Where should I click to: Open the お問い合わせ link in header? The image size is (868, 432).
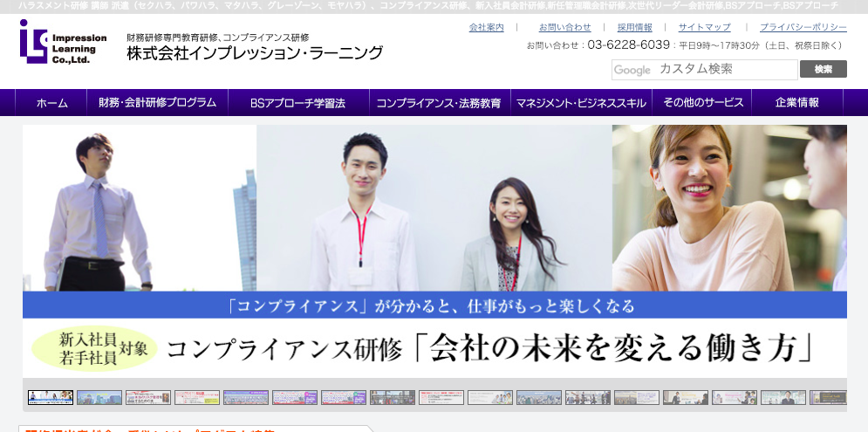pyautogui.click(x=564, y=27)
